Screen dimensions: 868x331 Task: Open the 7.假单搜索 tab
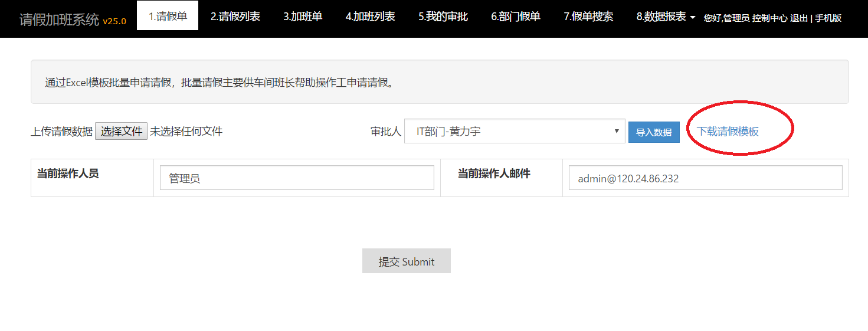click(588, 17)
